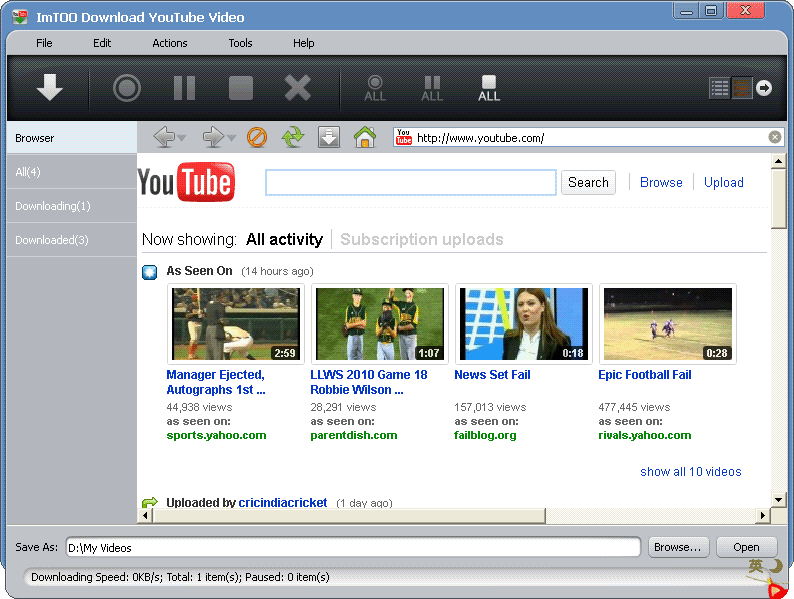Open the Tools menu

[240, 43]
